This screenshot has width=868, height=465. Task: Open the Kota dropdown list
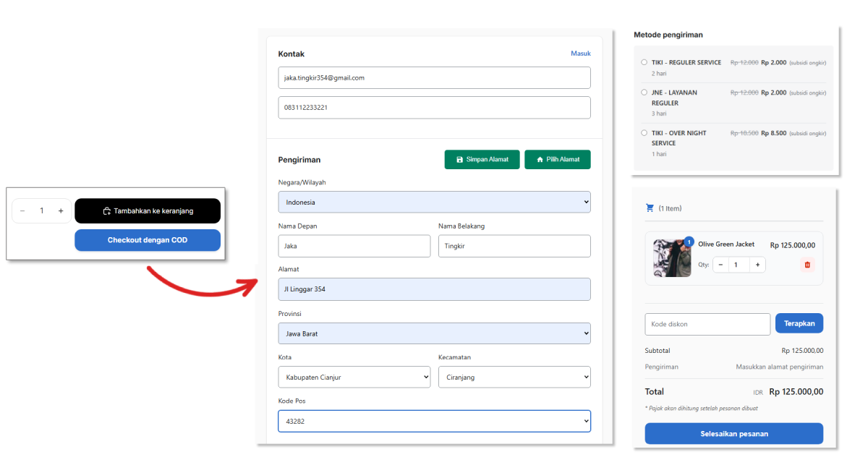(354, 377)
